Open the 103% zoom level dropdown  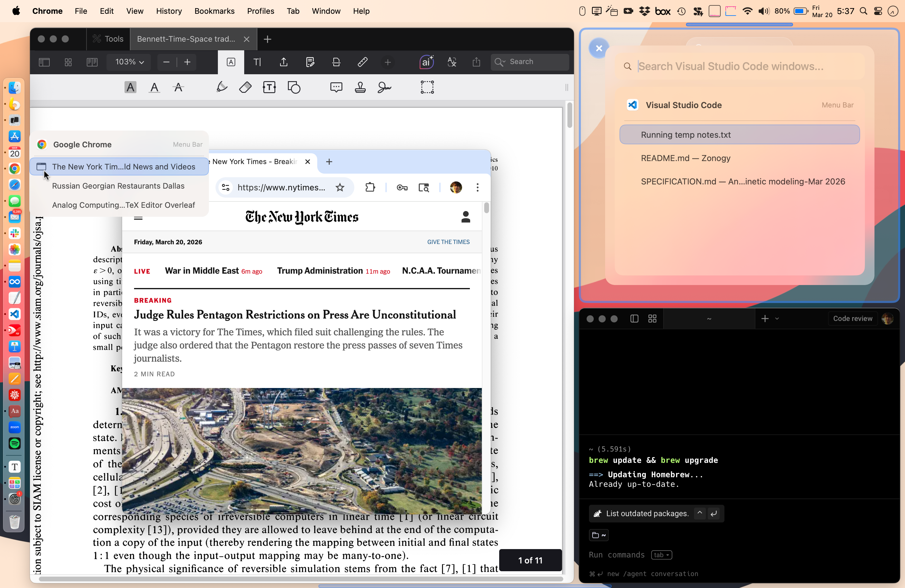point(129,62)
